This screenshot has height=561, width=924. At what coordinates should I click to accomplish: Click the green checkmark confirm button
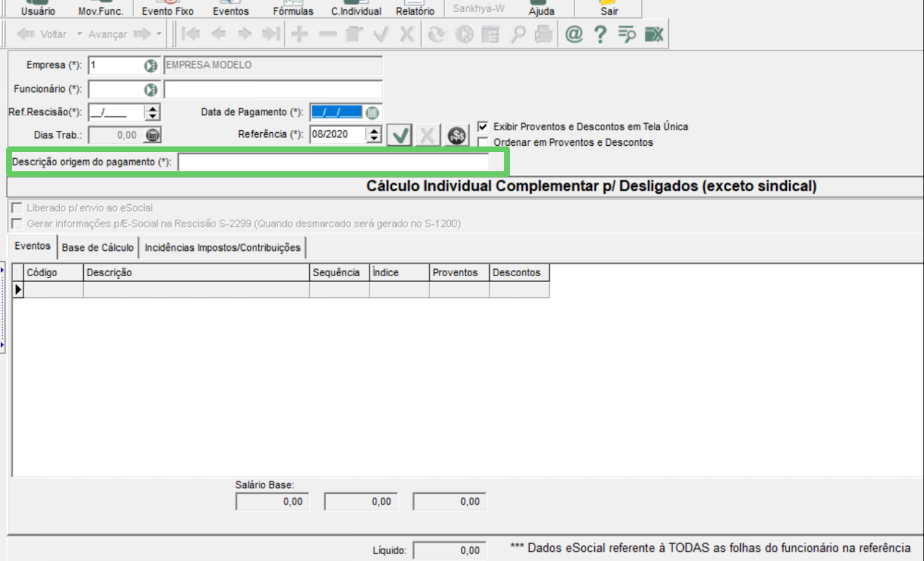(400, 135)
